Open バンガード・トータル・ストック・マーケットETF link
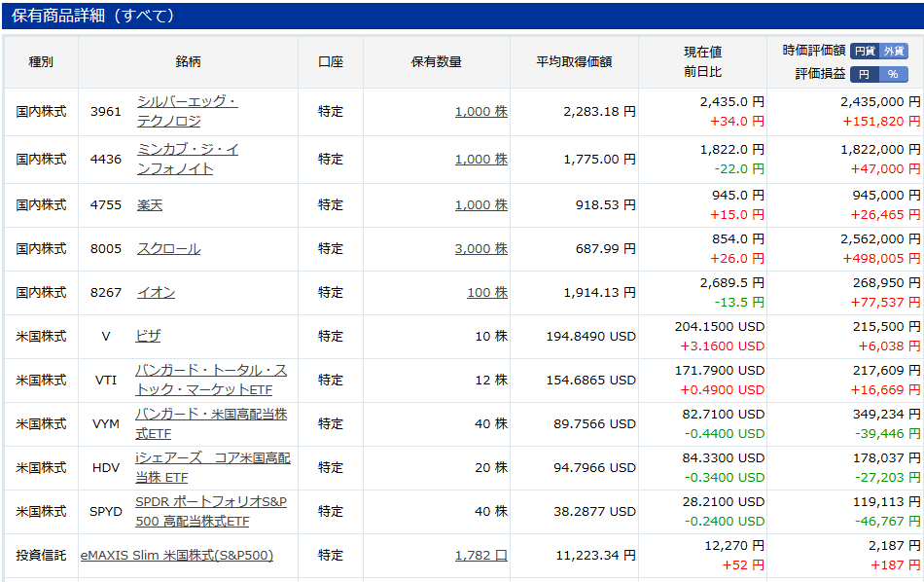 (x=211, y=380)
